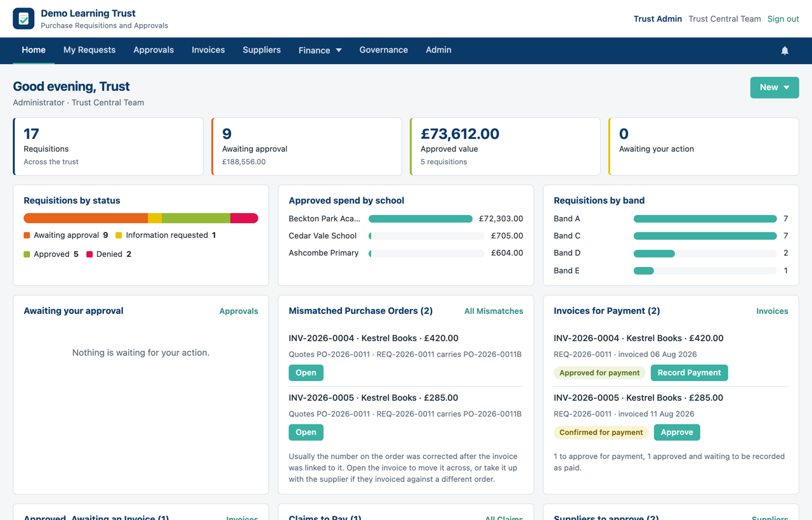Click the Mismatched Purchase Orders (2) heading
The height and width of the screenshot is (520, 812).
coord(360,311)
